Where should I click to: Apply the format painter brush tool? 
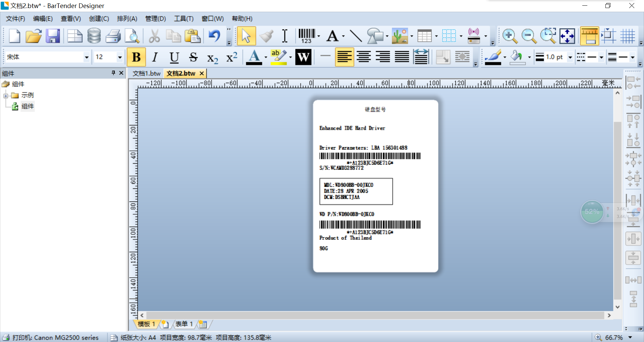[x=266, y=36]
